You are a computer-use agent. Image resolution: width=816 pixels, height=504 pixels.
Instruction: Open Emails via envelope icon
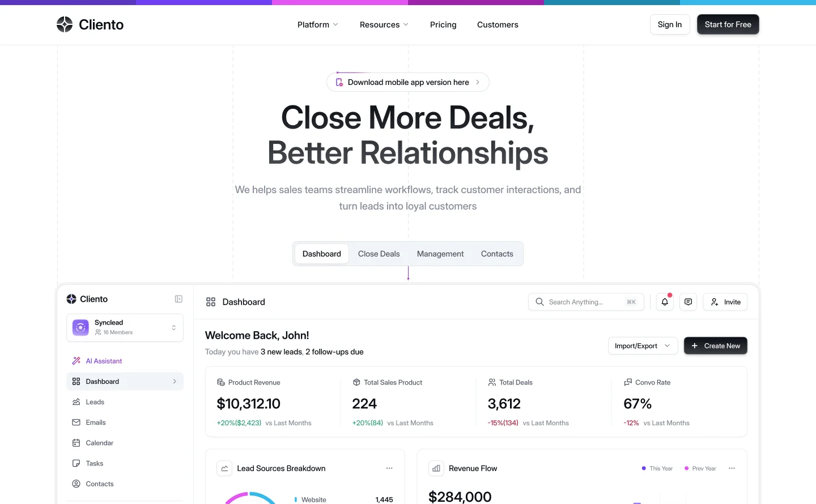[x=76, y=422]
